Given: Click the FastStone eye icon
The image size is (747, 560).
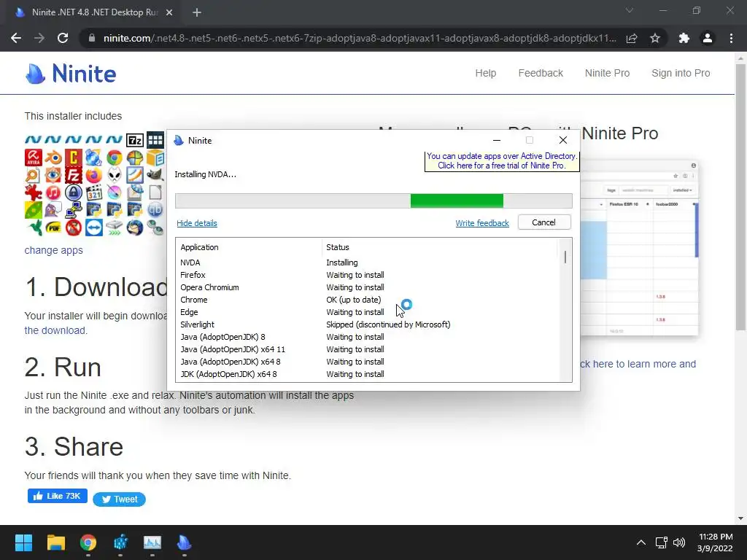Looking at the screenshot, I should (x=53, y=175).
